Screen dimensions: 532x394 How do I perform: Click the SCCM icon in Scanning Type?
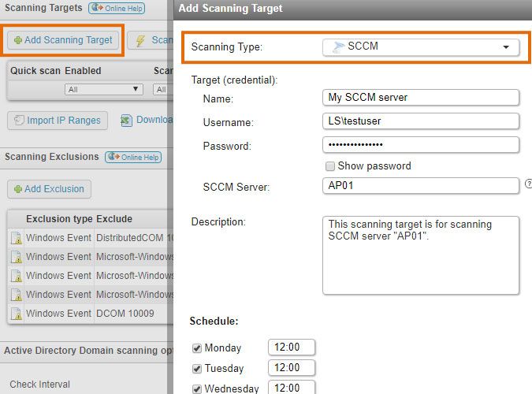pos(338,46)
